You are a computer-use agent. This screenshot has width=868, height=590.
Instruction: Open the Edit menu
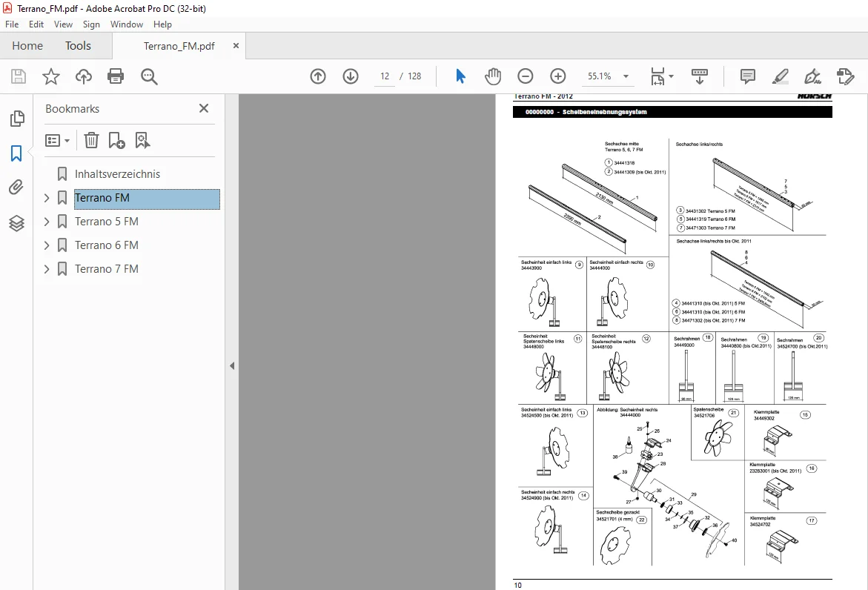(x=36, y=24)
